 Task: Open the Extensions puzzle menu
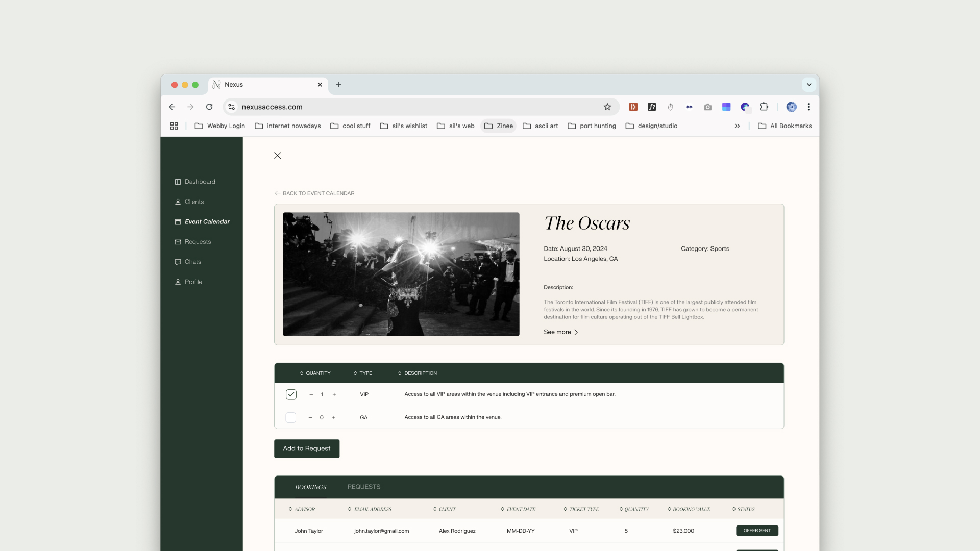point(764,107)
